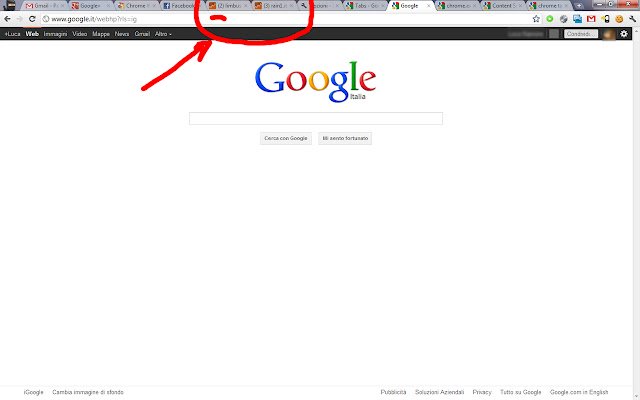
Task: Open Google options gear in black bar
Action: click(624, 34)
